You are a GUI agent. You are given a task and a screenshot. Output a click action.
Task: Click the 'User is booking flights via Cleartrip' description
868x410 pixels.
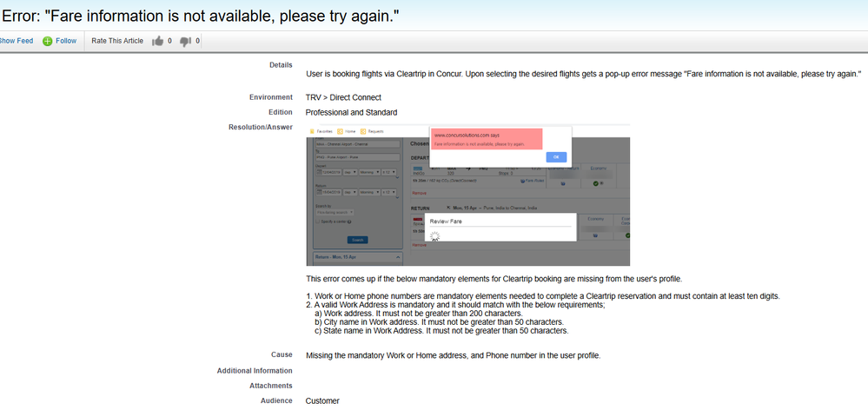tap(584, 74)
